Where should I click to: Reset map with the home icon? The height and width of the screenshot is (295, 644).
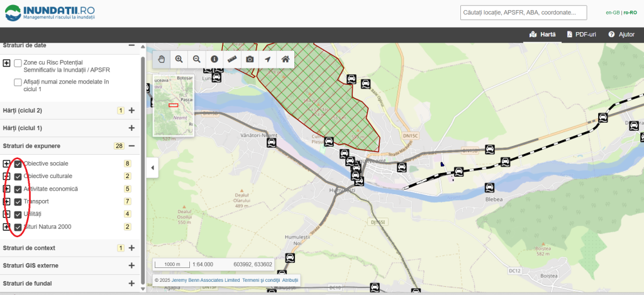click(x=285, y=59)
